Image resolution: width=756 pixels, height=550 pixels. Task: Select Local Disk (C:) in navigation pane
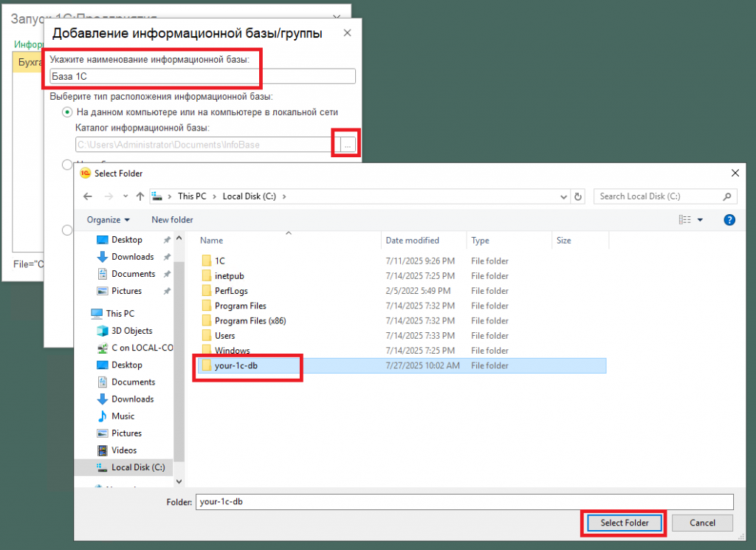[131, 467]
